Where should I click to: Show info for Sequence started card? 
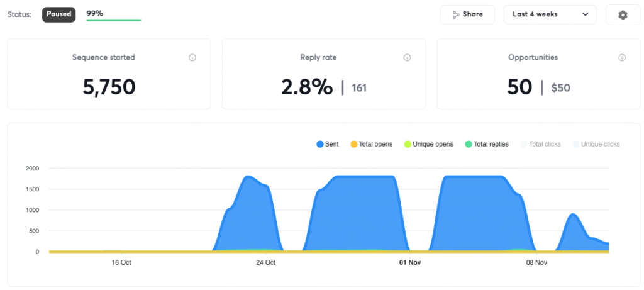pyautogui.click(x=192, y=57)
